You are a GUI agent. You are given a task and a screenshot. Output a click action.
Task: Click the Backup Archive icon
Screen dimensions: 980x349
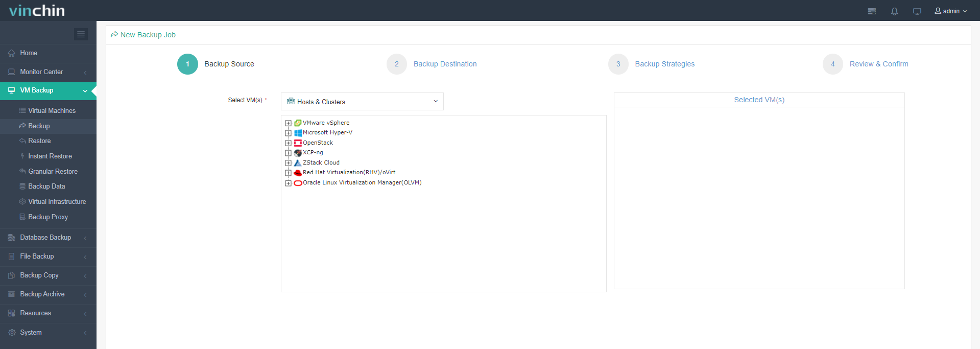coord(11,294)
